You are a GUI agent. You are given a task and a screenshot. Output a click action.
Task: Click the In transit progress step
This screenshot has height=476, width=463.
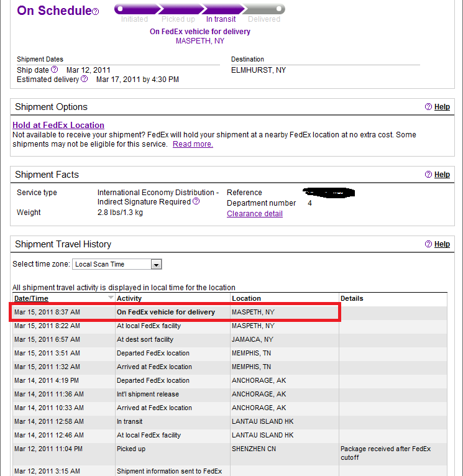click(x=221, y=19)
